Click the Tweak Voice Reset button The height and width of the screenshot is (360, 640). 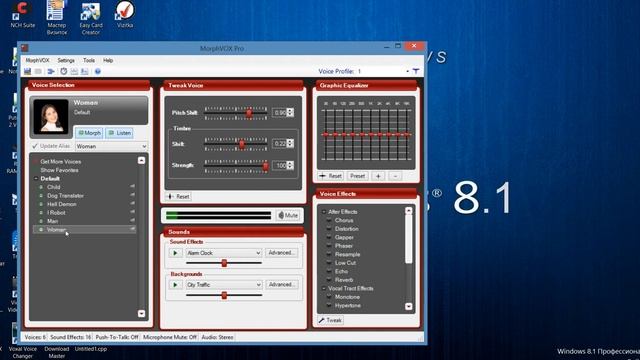tap(178, 197)
